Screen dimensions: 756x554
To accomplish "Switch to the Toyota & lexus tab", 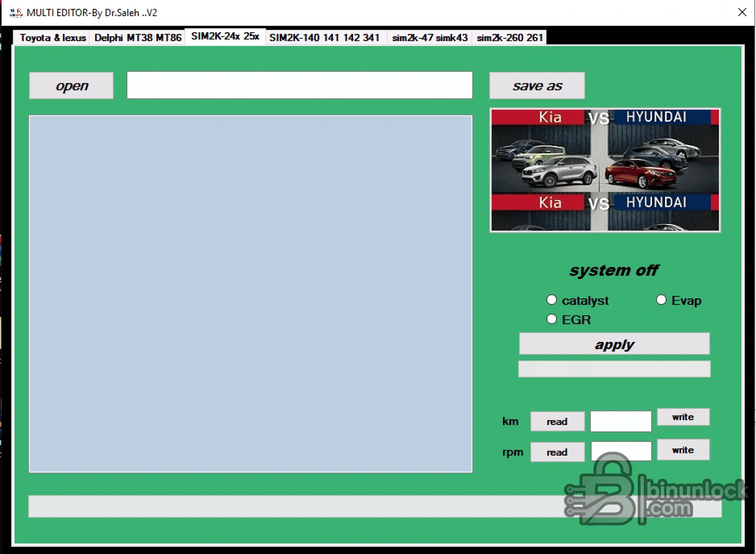I will [x=52, y=37].
